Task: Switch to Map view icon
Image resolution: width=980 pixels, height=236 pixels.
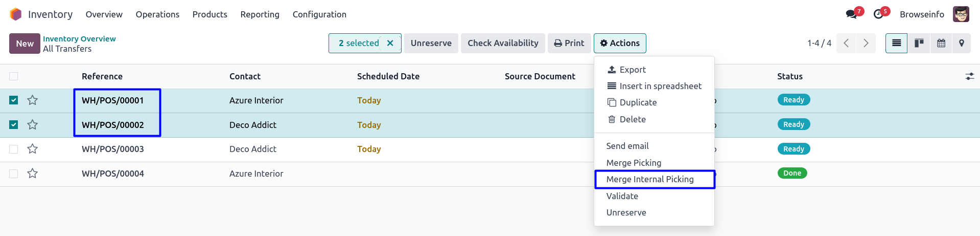Action: pos(961,43)
